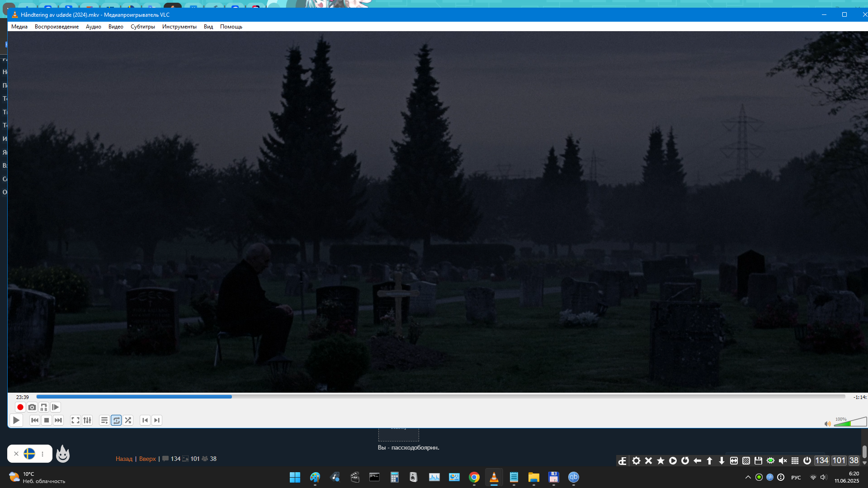Skip to the next chapter
Viewport: 868px width, 488px height.
(x=157, y=420)
